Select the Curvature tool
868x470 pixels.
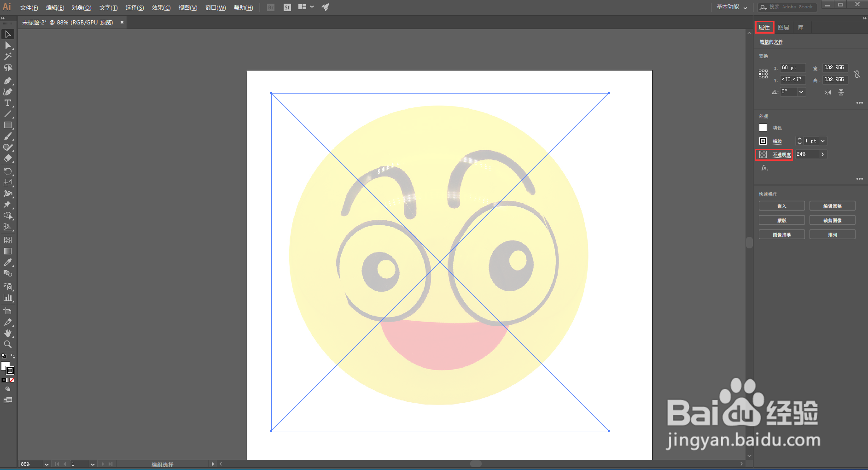[x=8, y=92]
